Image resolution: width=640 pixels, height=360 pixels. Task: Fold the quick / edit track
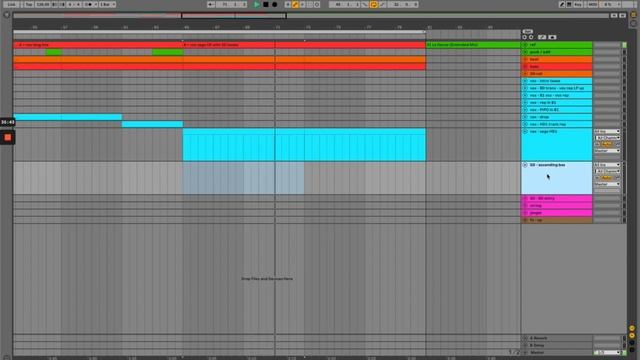[525, 52]
